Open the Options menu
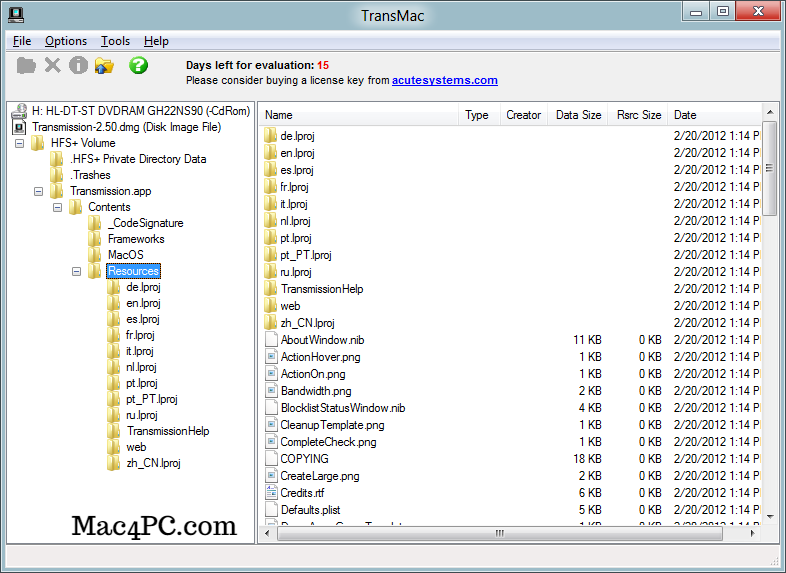This screenshot has width=786, height=573. (66, 41)
